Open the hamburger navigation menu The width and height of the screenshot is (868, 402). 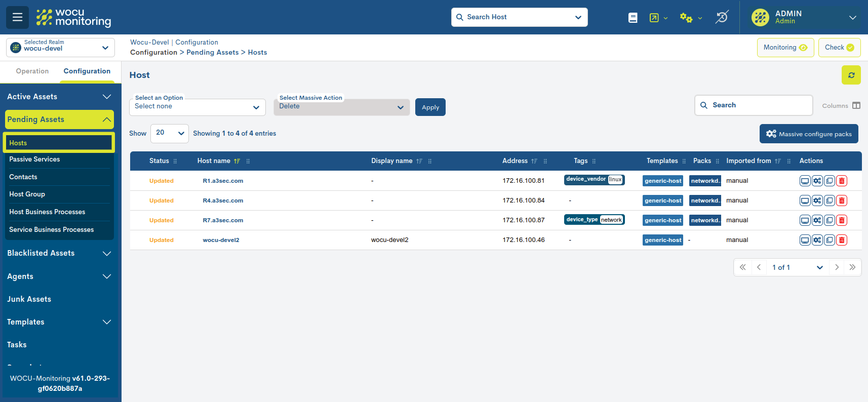point(17,17)
